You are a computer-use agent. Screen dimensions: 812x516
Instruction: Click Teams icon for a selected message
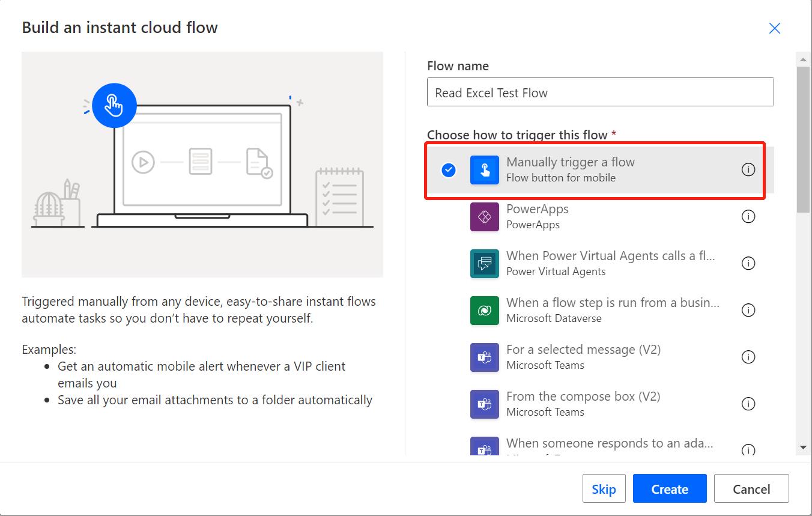point(484,357)
